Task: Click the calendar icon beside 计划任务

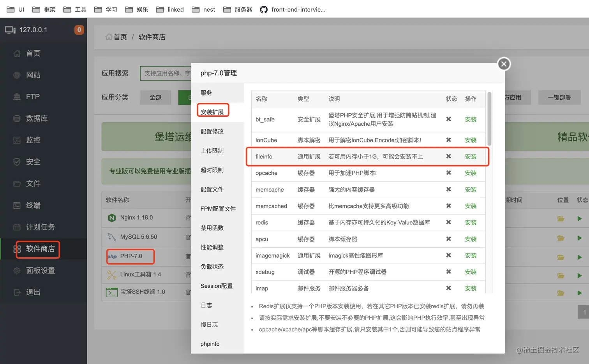Action: point(17,227)
